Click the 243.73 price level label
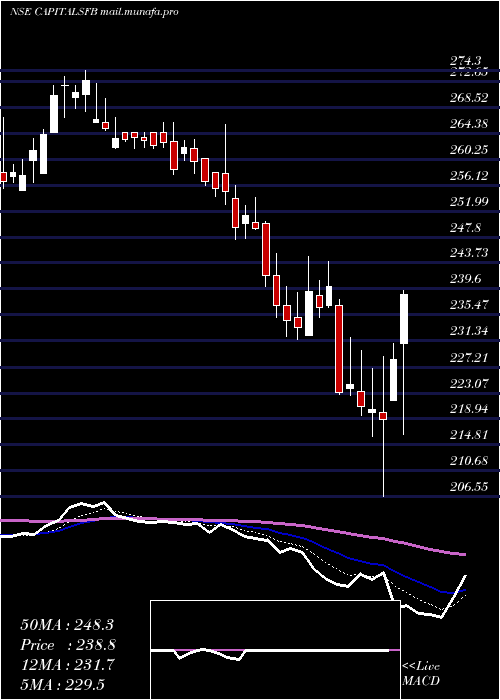 pyautogui.click(x=469, y=253)
